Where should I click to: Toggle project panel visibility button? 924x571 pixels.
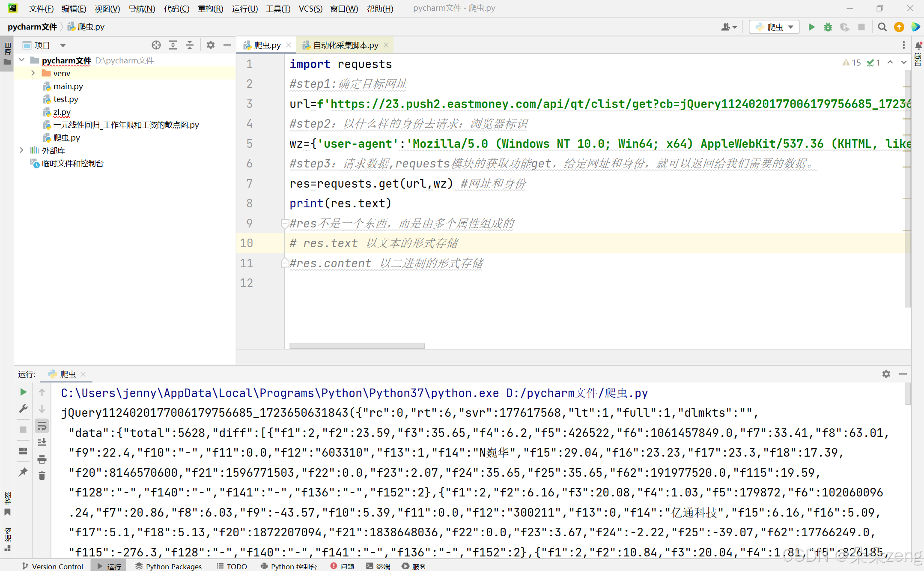[x=227, y=44]
